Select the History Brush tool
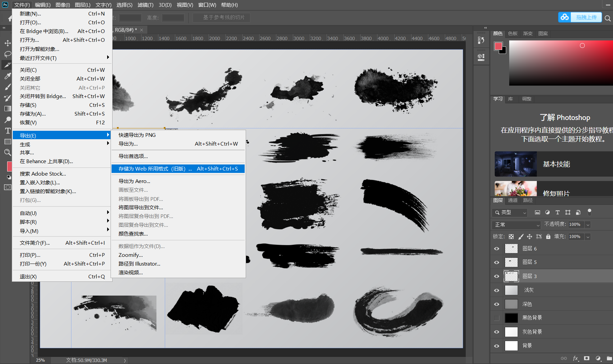The width and height of the screenshot is (613, 364). (x=7, y=98)
